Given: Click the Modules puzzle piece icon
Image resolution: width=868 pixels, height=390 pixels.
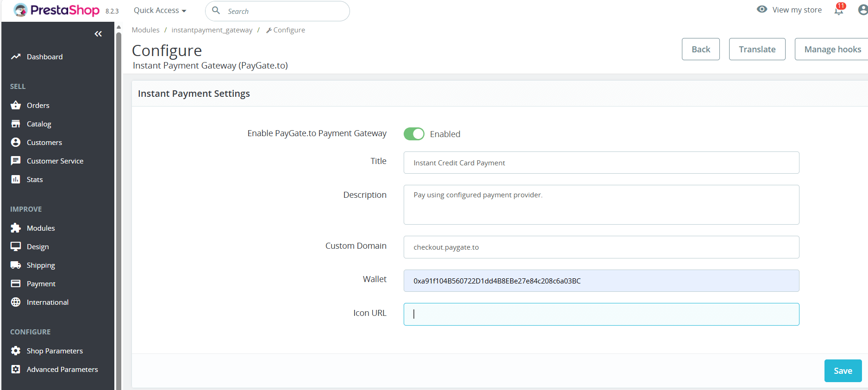Looking at the screenshot, I should 16,228.
